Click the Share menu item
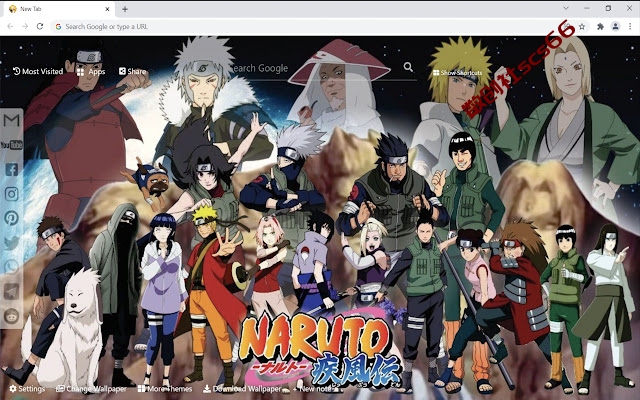 click(x=133, y=71)
